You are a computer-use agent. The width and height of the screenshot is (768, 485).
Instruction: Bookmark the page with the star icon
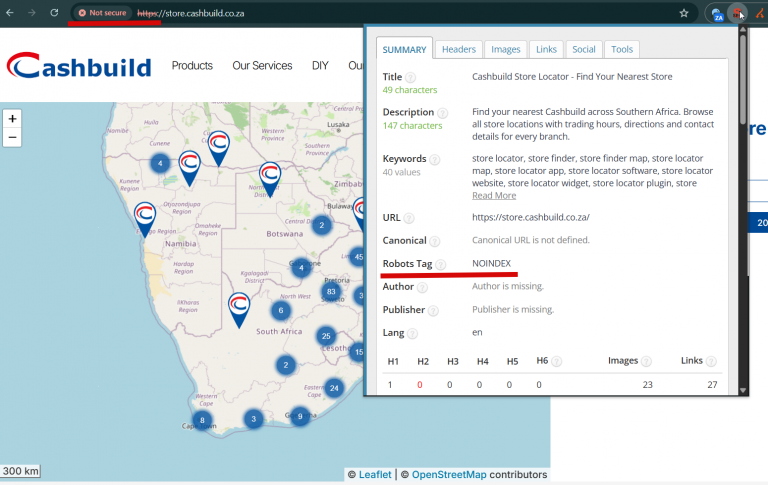[x=684, y=13]
